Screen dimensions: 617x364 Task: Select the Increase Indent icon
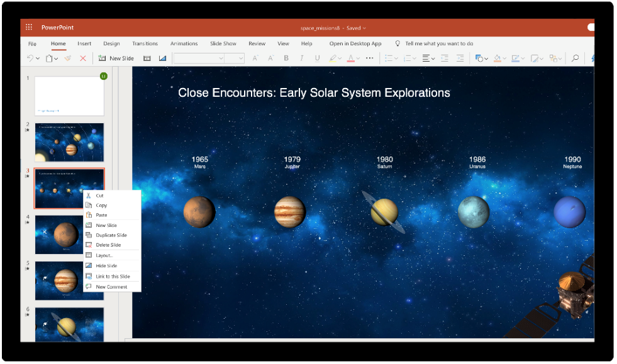click(x=461, y=58)
